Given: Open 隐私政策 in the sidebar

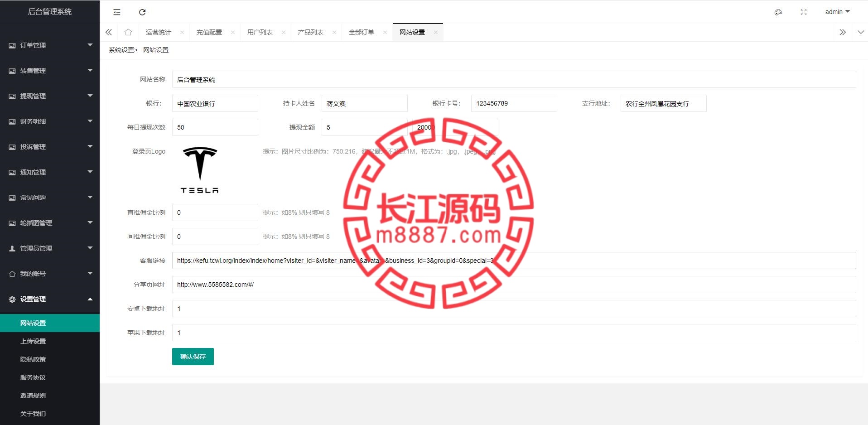Looking at the screenshot, I should [50, 359].
